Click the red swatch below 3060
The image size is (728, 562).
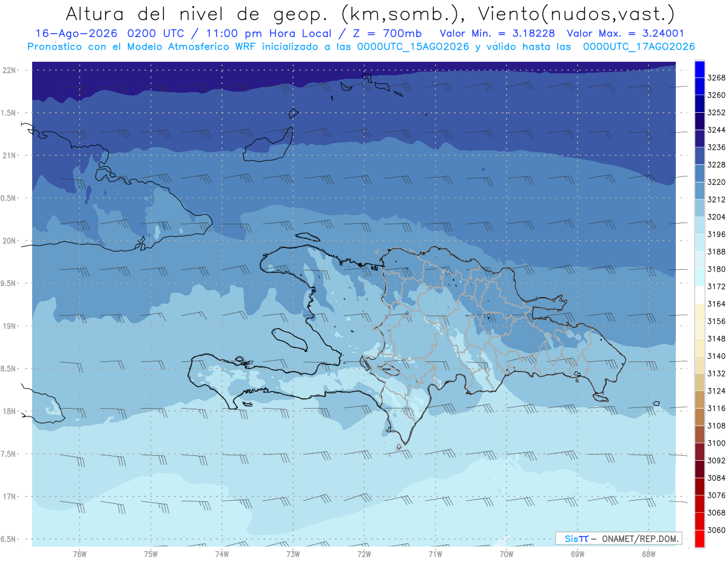pyautogui.click(x=699, y=538)
